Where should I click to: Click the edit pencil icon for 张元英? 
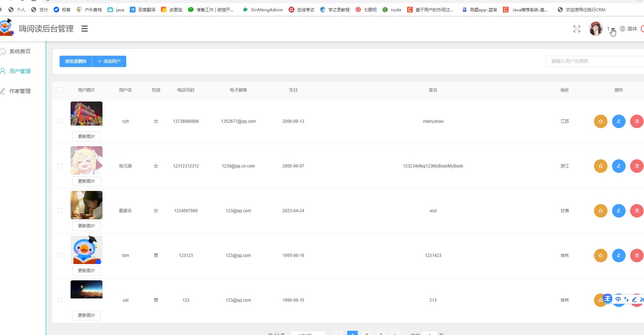619,166
